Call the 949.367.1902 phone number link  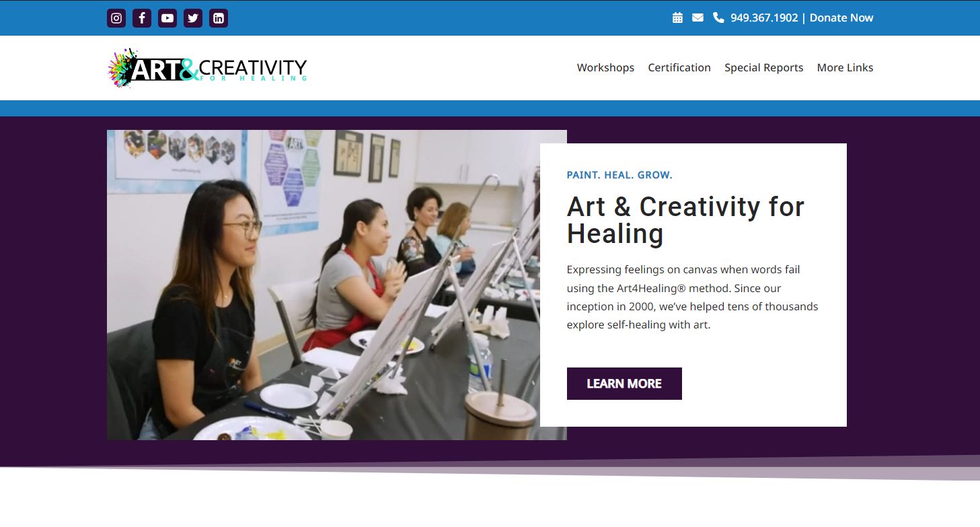pos(764,17)
